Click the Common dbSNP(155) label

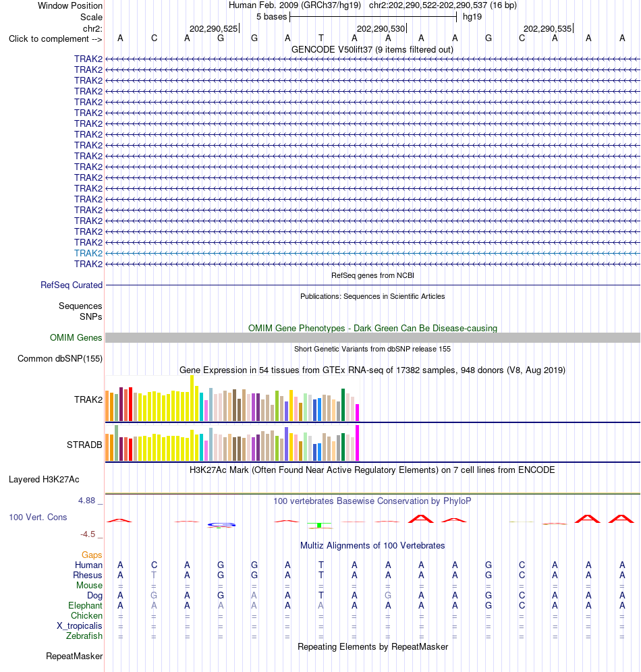(x=60, y=359)
